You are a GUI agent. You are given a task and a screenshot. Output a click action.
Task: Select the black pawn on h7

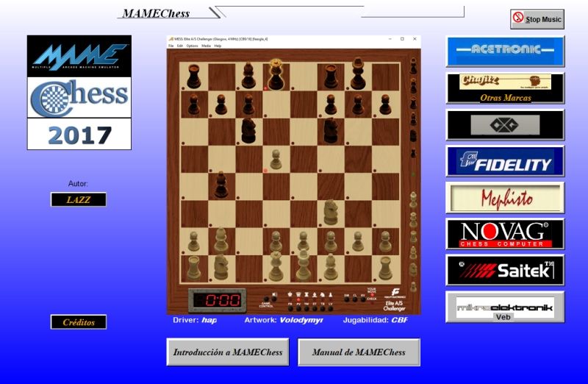point(385,104)
